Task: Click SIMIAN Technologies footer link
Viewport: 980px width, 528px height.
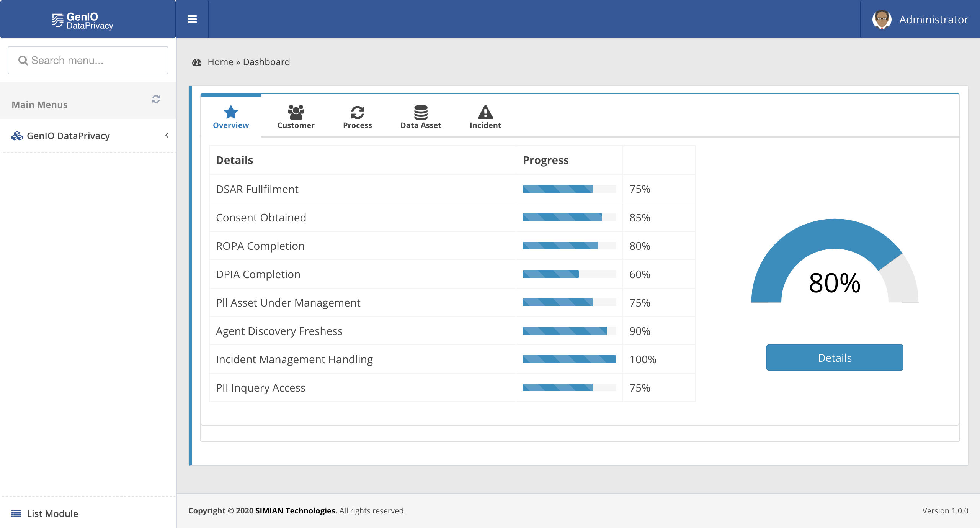Action: (296, 510)
